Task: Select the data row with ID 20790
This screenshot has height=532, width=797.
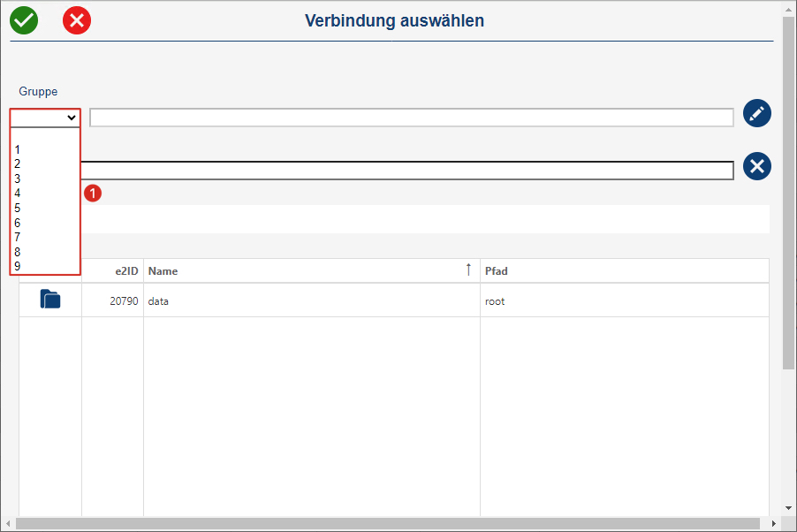Action: pos(394,300)
